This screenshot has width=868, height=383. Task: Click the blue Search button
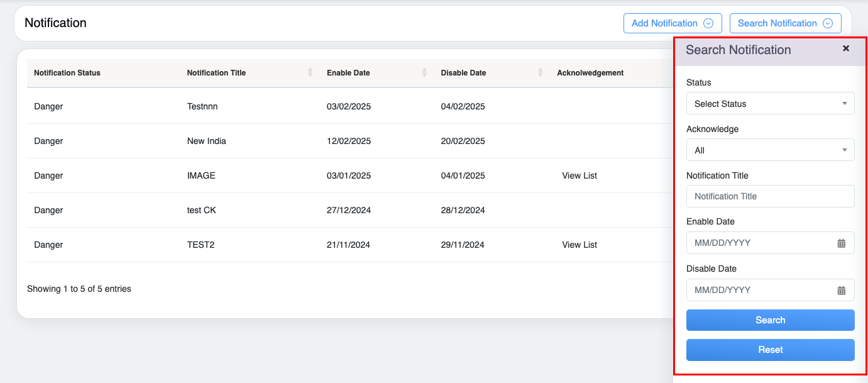(770, 320)
